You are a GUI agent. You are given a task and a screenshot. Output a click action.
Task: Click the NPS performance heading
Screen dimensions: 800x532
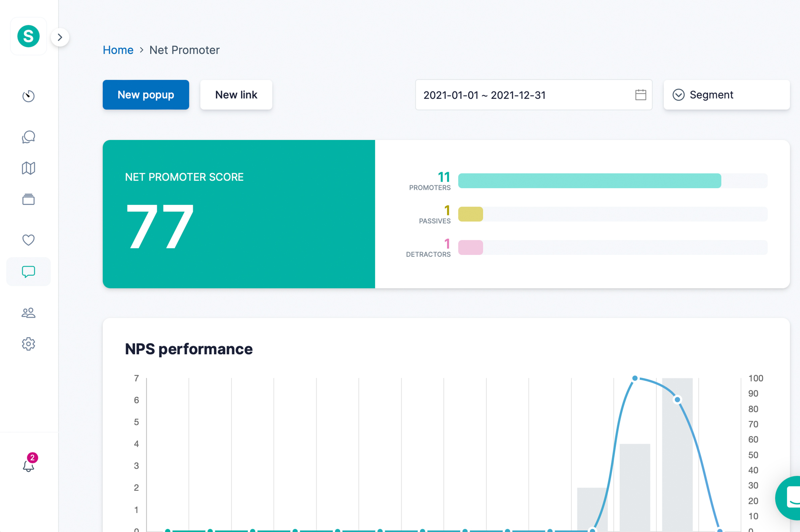(x=189, y=349)
